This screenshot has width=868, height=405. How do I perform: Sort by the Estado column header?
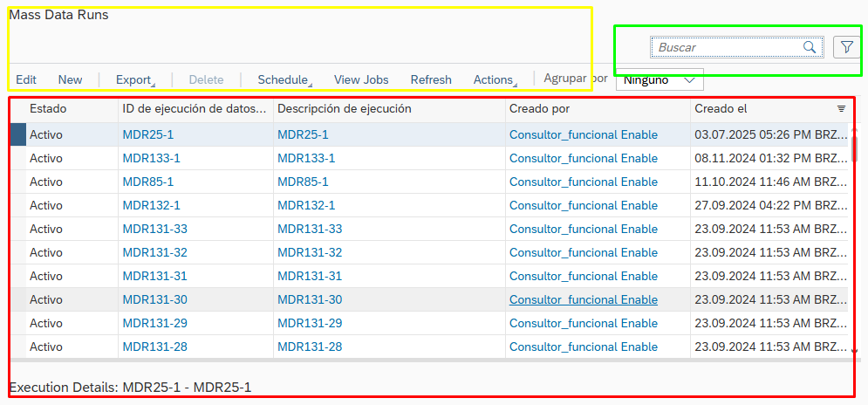[x=48, y=109]
